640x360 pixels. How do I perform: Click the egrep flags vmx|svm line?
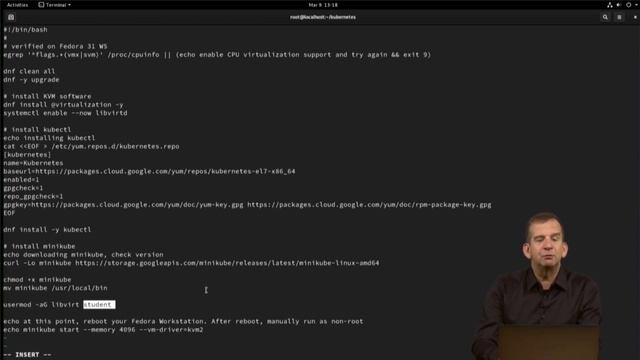pos(217,55)
